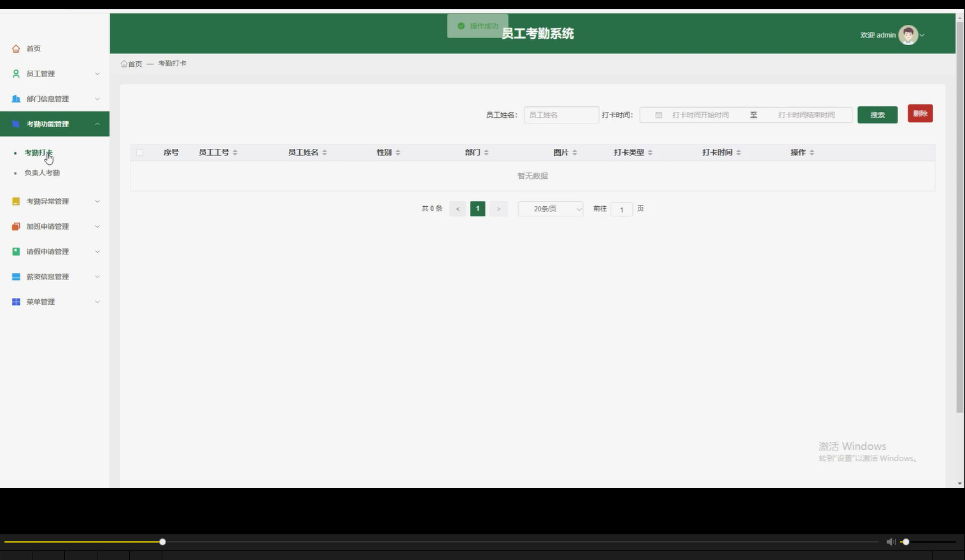Click the 请假申请管理 green icon
The height and width of the screenshot is (560, 965).
coord(16,251)
